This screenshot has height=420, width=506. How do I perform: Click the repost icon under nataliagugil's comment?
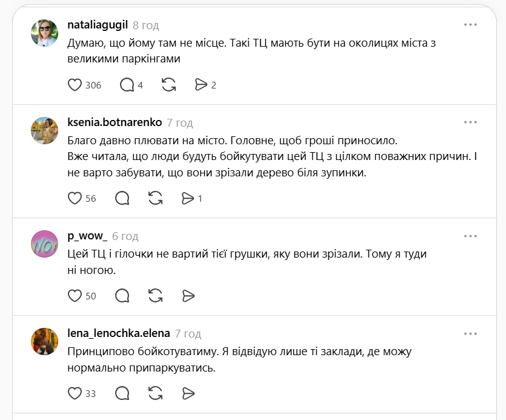click(169, 85)
